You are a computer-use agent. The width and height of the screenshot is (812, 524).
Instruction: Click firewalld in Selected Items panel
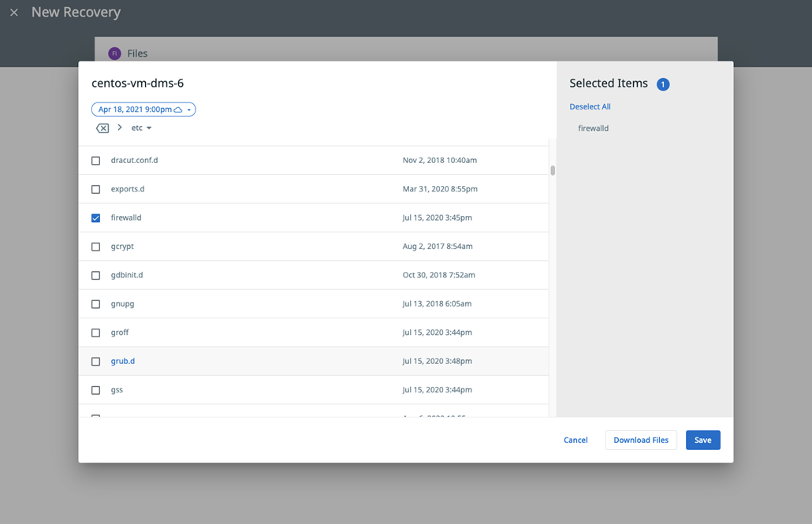pos(593,128)
